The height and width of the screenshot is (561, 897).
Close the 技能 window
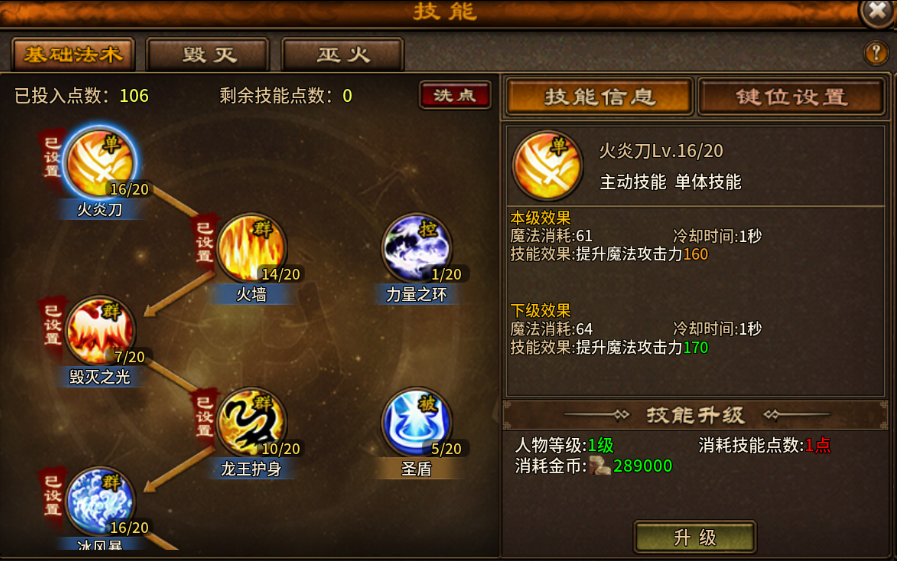tap(878, 11)
